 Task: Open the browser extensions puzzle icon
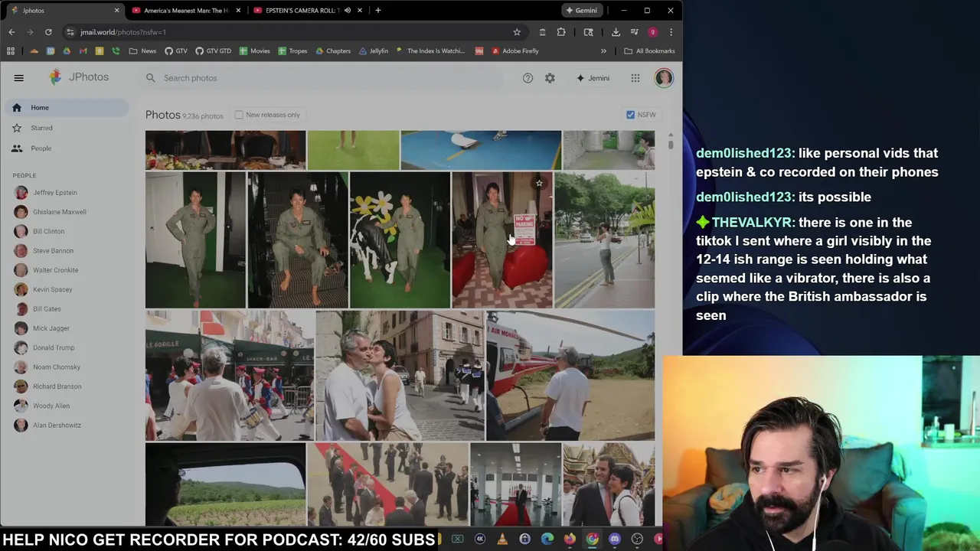click(561, 32)
